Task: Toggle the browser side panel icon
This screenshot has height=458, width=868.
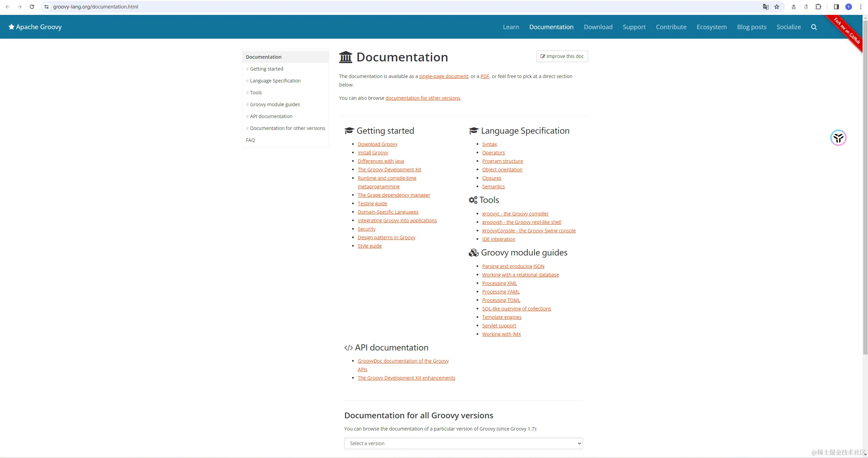Action: 836,7
